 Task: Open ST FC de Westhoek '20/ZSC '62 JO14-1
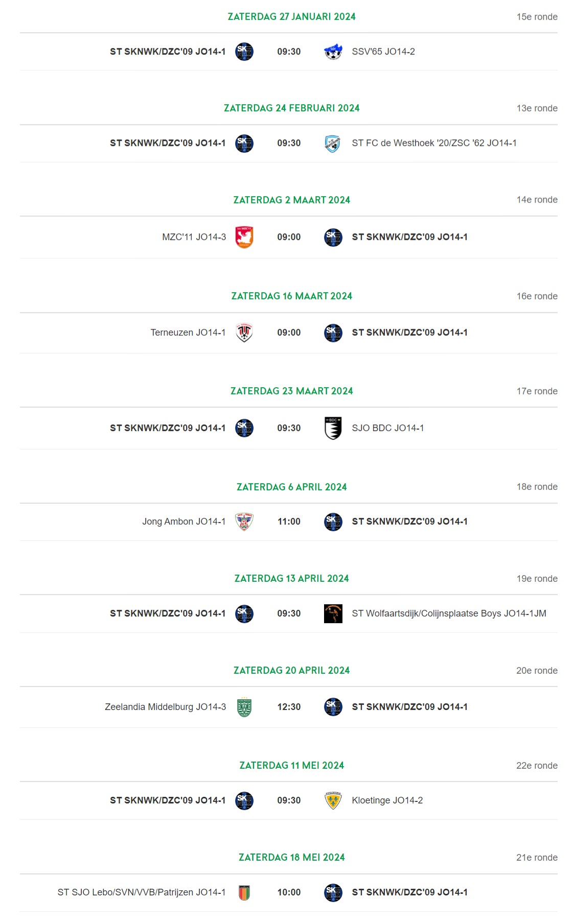click(434, 143)
